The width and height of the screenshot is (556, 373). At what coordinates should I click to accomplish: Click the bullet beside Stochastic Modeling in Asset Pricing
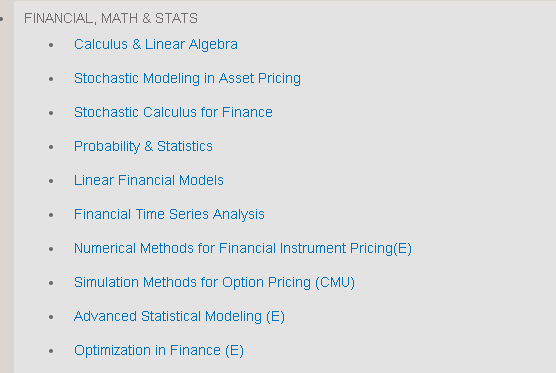51,79
